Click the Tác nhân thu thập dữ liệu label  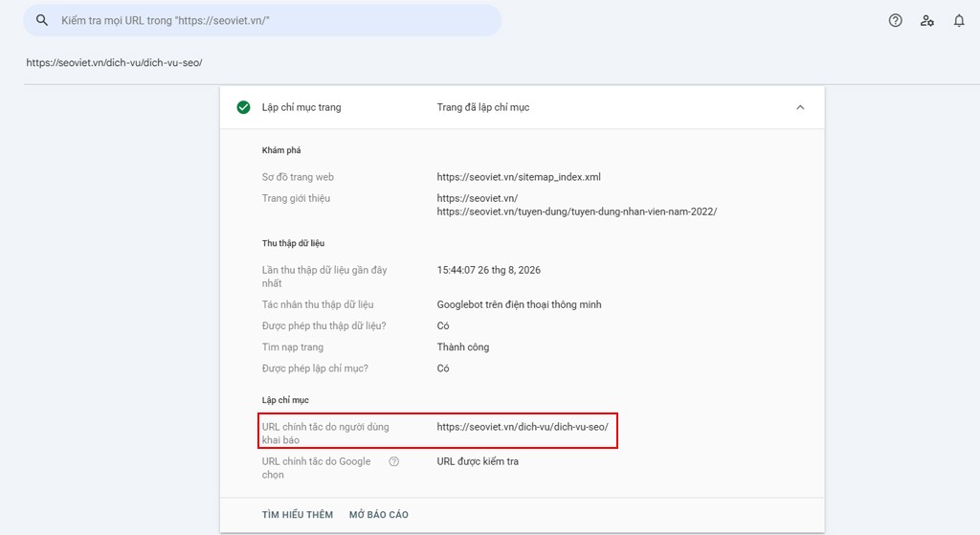(318, 304)
